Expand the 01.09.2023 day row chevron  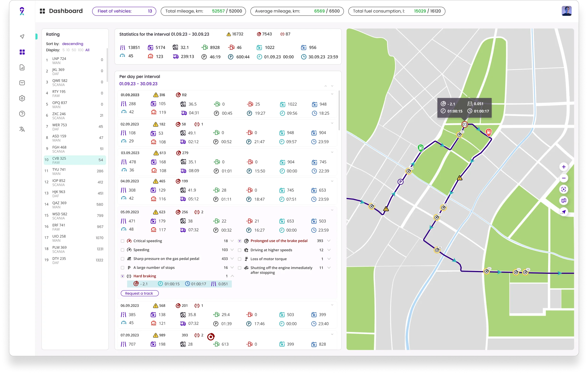point(332,94)
